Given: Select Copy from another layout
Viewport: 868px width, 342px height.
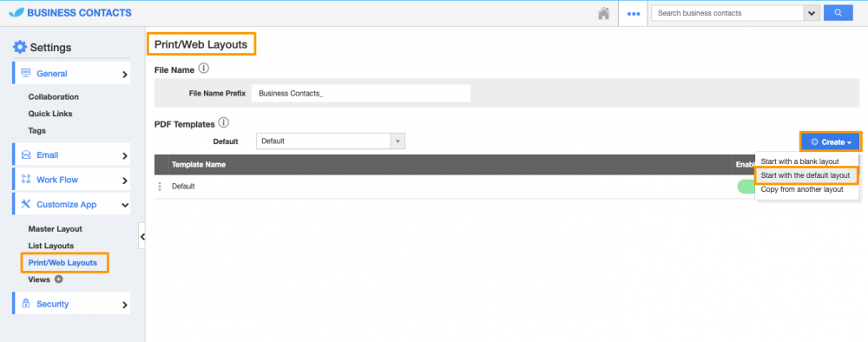Looking at the screenshot, I should 801,189.
